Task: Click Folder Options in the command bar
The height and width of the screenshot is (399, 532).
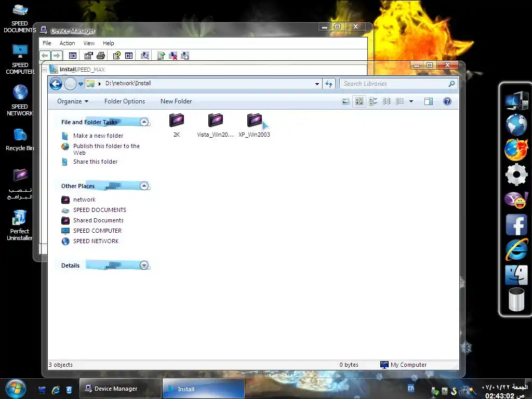Action: click(x=125, y=101)
